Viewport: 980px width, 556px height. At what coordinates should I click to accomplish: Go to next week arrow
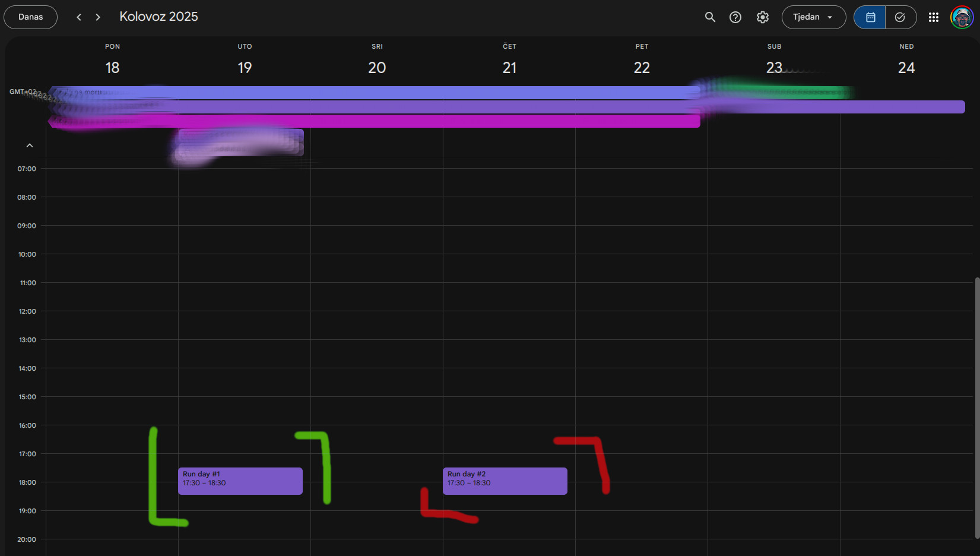(x=98, y=17)
